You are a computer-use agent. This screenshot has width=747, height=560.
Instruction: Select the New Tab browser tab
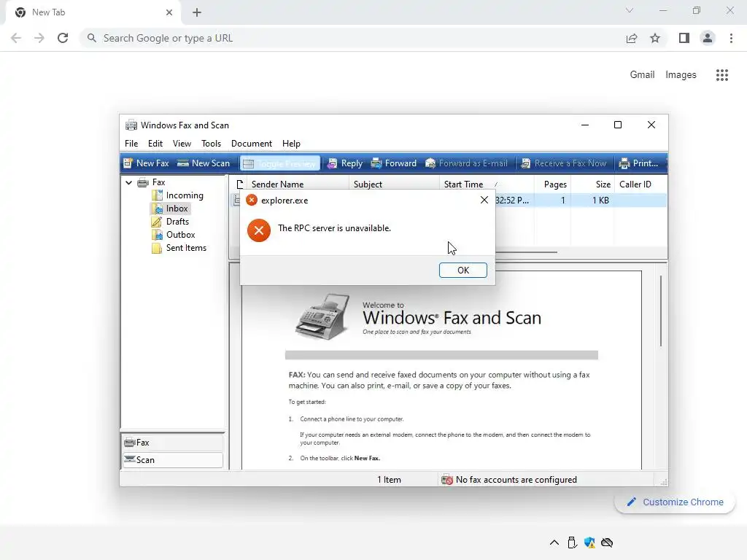pyautogui.click(x=93, y=12)
